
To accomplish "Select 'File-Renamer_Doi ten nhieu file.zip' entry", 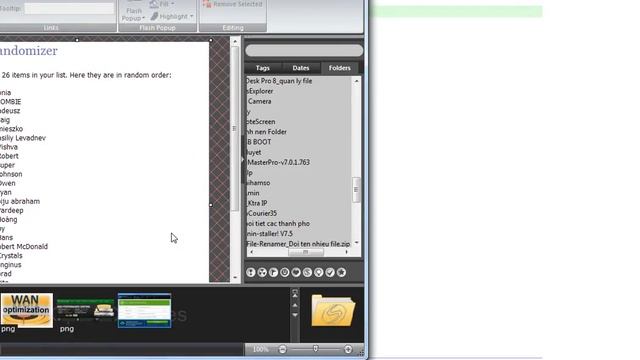I will point(298,244).
